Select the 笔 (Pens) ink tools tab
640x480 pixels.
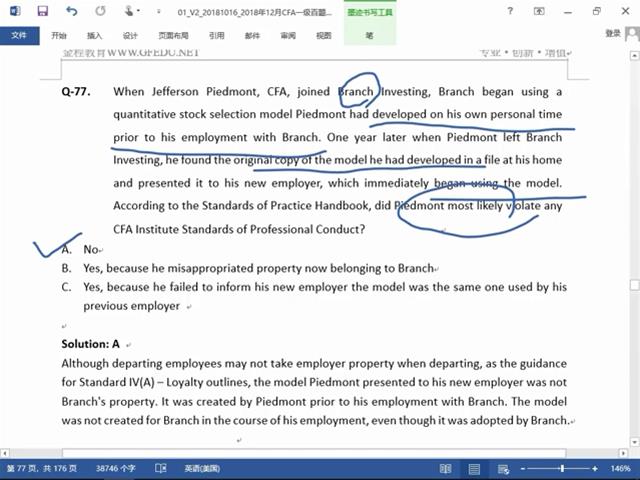point(369,35)
